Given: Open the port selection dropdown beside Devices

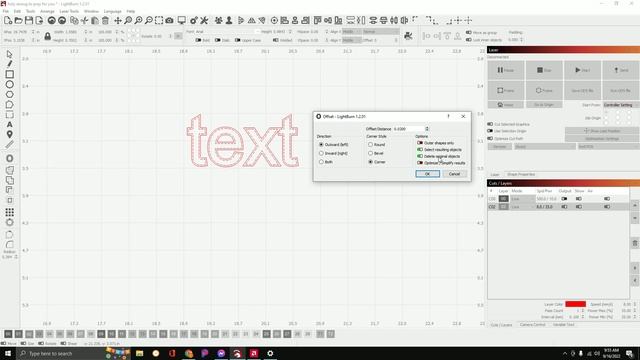Looking at the screenshot, I should [x=544, y=147].
